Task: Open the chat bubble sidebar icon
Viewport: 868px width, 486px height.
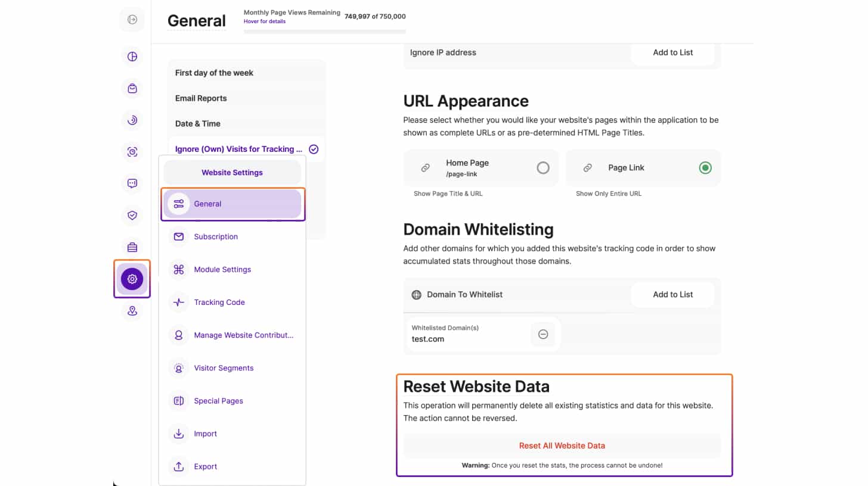Action: tap(132, 183)
